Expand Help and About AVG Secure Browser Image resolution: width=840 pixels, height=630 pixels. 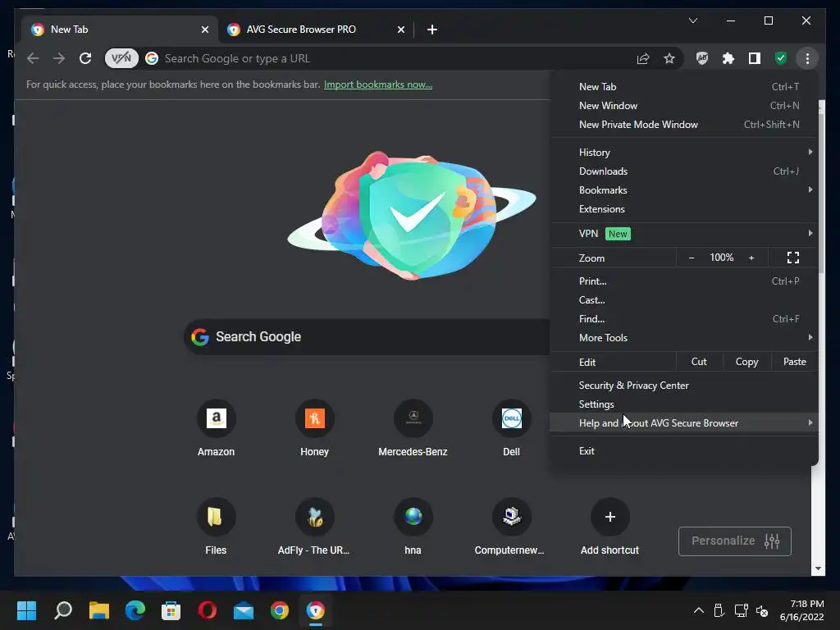click(684, 422)
